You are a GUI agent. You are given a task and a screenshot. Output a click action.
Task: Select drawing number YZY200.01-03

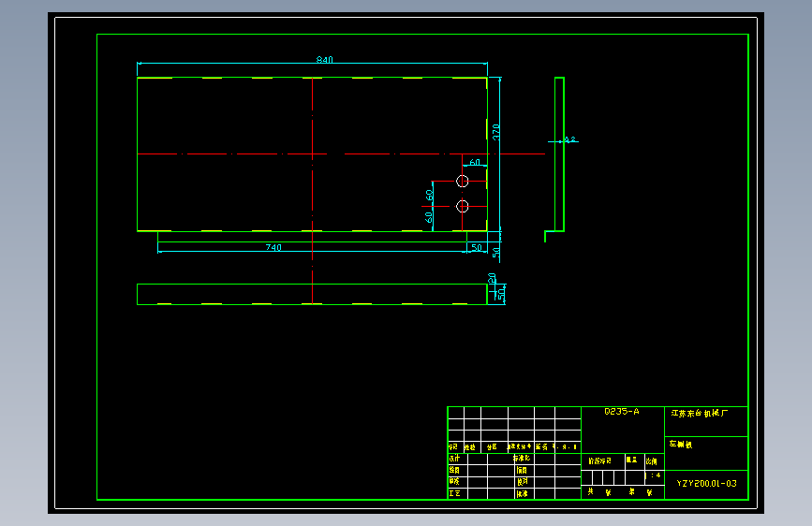tap(706, 484)
